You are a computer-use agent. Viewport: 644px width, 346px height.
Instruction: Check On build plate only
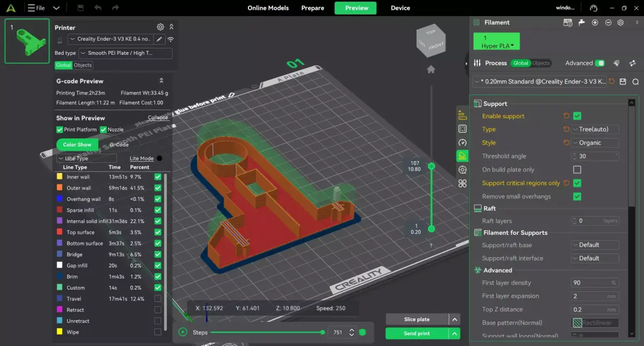tap(577, 169)
